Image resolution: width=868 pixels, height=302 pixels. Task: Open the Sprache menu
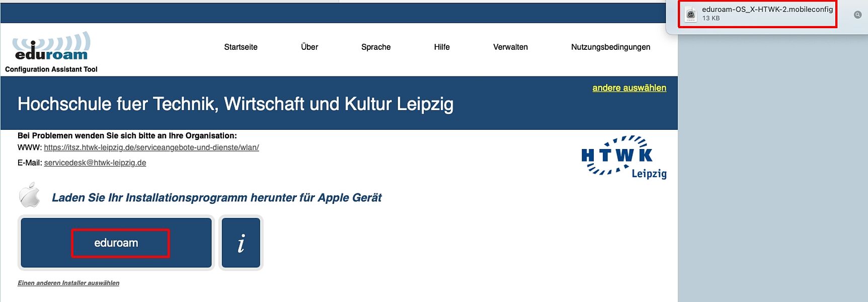click(376, 47)
